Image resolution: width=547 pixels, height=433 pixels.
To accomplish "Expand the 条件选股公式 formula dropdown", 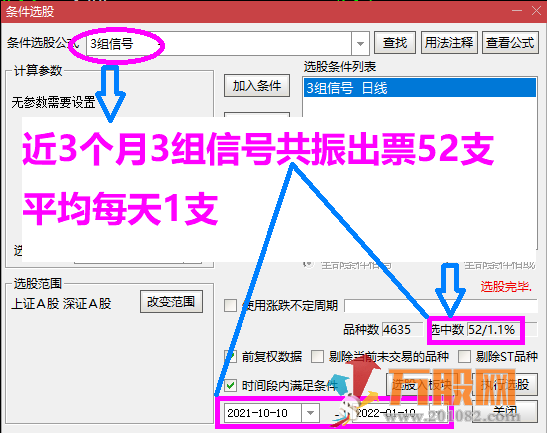I will coord(360,44).
